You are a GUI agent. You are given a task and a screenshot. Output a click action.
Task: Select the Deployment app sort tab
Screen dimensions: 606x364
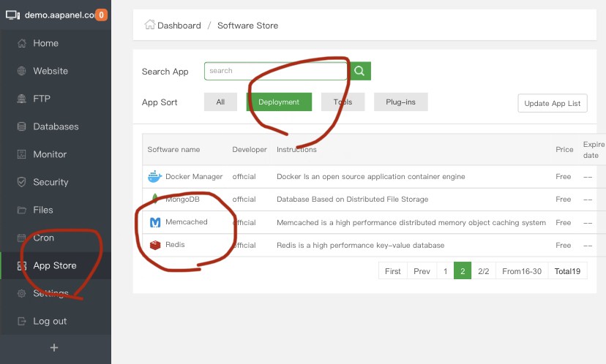(x=279, y=102)
